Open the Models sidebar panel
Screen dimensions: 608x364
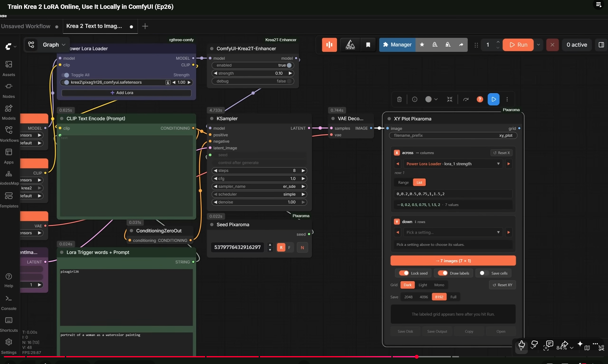[9, 112]
